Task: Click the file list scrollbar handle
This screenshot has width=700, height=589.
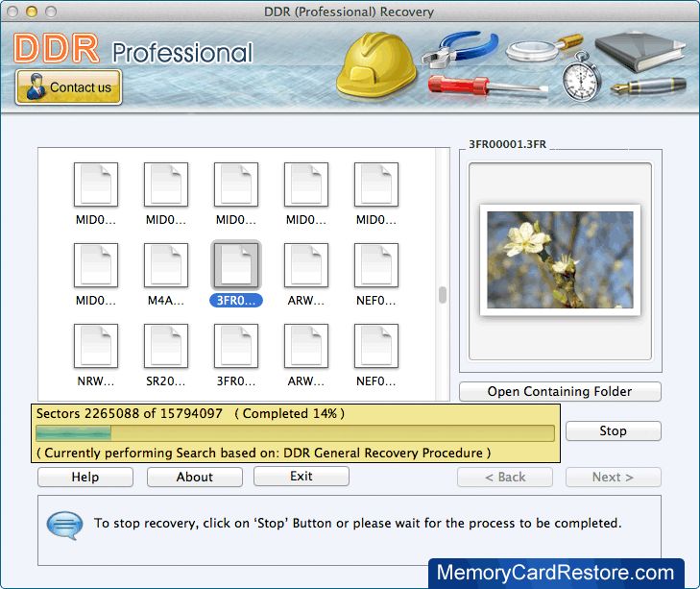Action: pyautogui.click(x=443, y=295)
